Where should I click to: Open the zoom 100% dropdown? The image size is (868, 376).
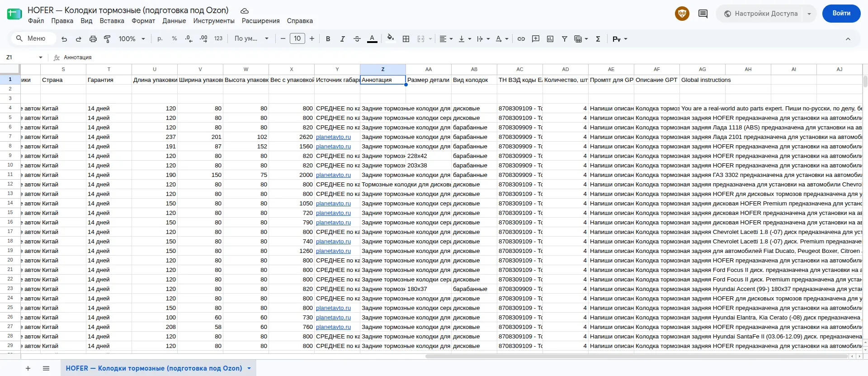point(132,39)
